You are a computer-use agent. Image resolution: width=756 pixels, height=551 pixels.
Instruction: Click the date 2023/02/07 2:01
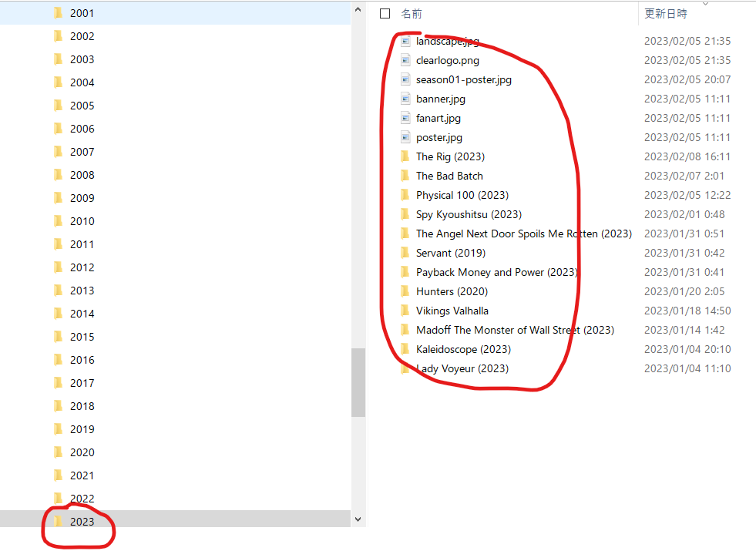click(x=684, y=176)
